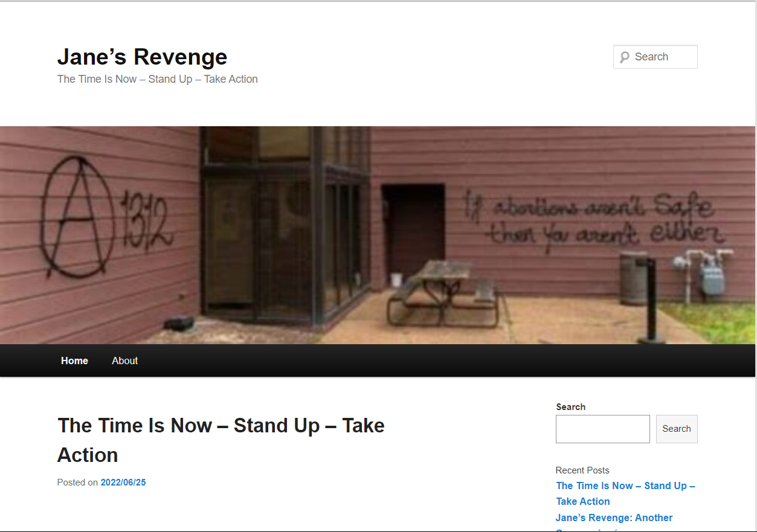
Task: Click the post date 2022/06/25
Action: 123,482
